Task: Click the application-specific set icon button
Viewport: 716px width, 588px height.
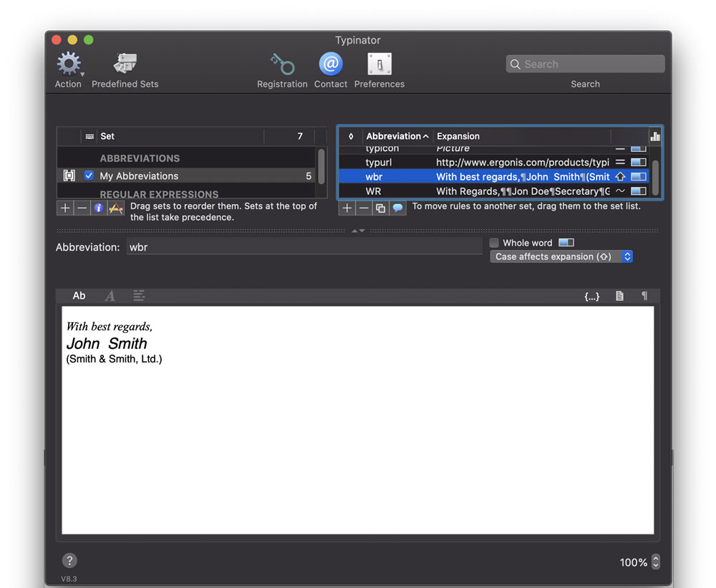Action: (x=116, y=208)
